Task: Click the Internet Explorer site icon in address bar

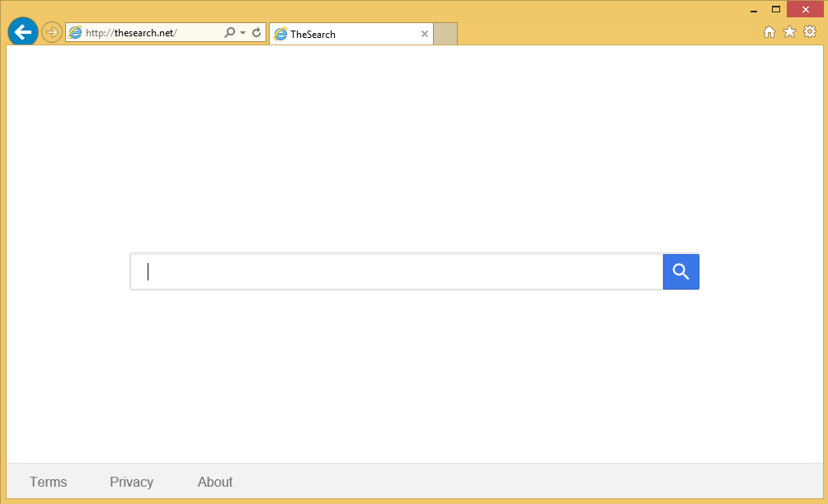Action: tap(76, 33)
